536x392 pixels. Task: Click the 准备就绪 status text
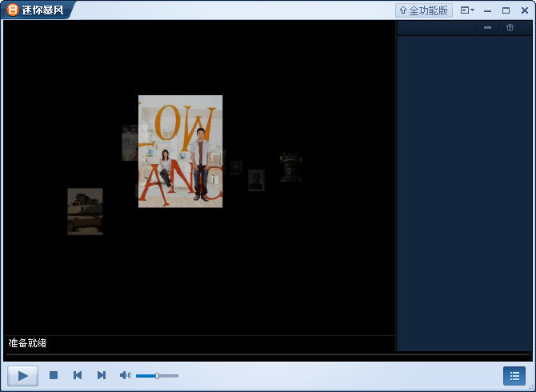click(27, 343)
